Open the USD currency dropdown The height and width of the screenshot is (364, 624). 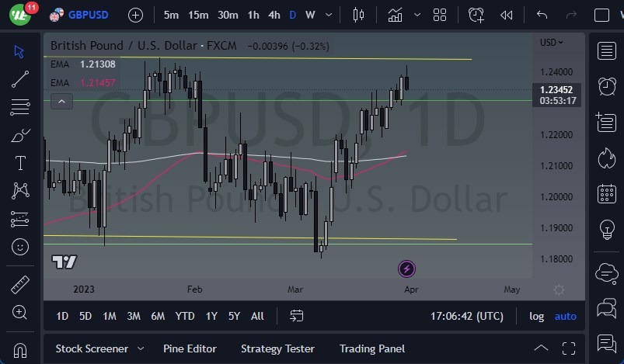(552, 43)
